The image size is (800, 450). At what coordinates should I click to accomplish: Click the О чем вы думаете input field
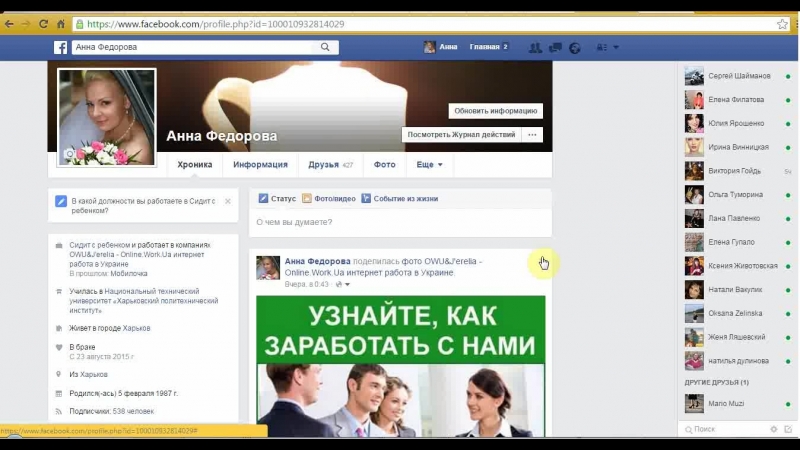click(x=400, y=222)
